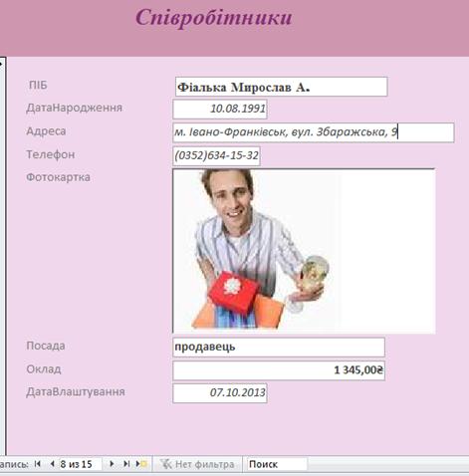This screenshot has width=469, height=476.
Task: Create a new blank record
Action: click(x=141, y=464)
